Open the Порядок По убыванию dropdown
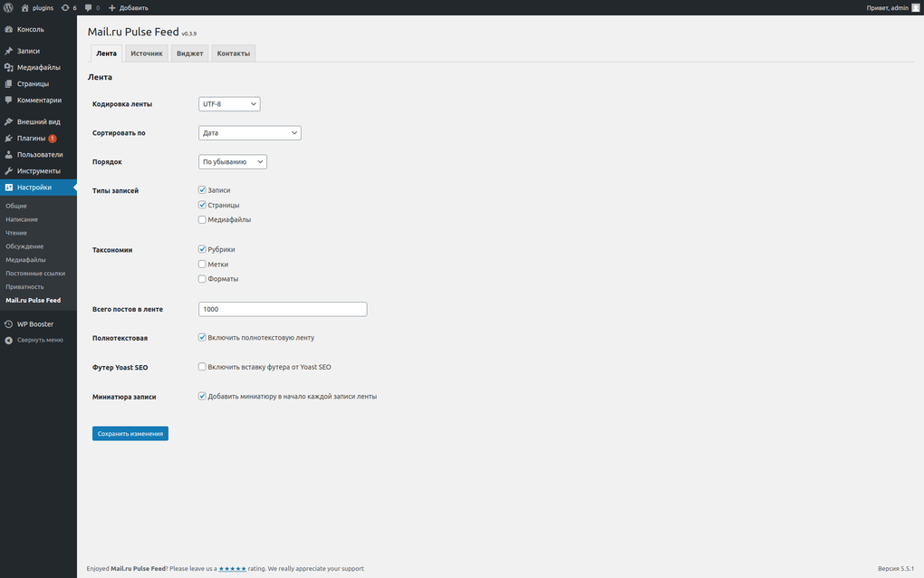Viewport: 924px width, 578px height. click(x=233, y=161)
